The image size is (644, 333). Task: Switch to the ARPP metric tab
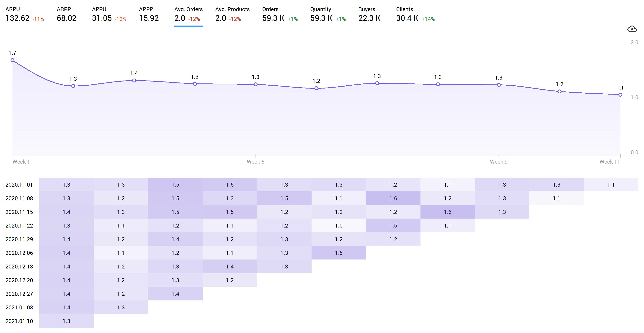pos(67,14)
